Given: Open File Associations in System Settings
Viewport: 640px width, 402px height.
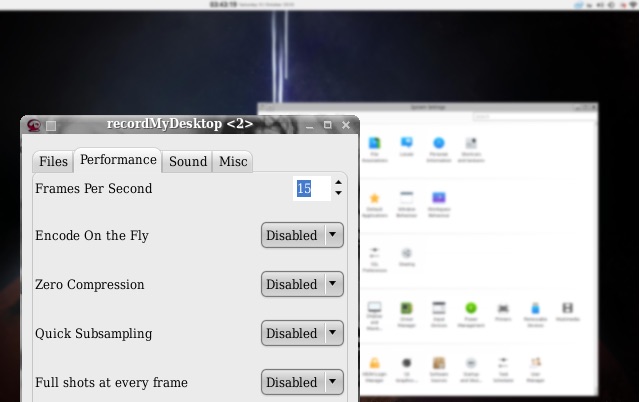Looking at the screenshot, I should [374, 149].
